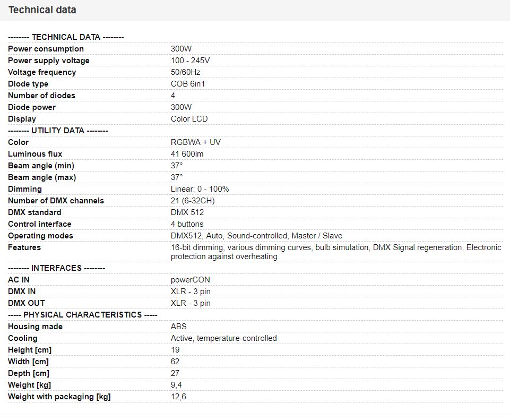Select the '50/60Hz' frequency value

pos(185,72)
